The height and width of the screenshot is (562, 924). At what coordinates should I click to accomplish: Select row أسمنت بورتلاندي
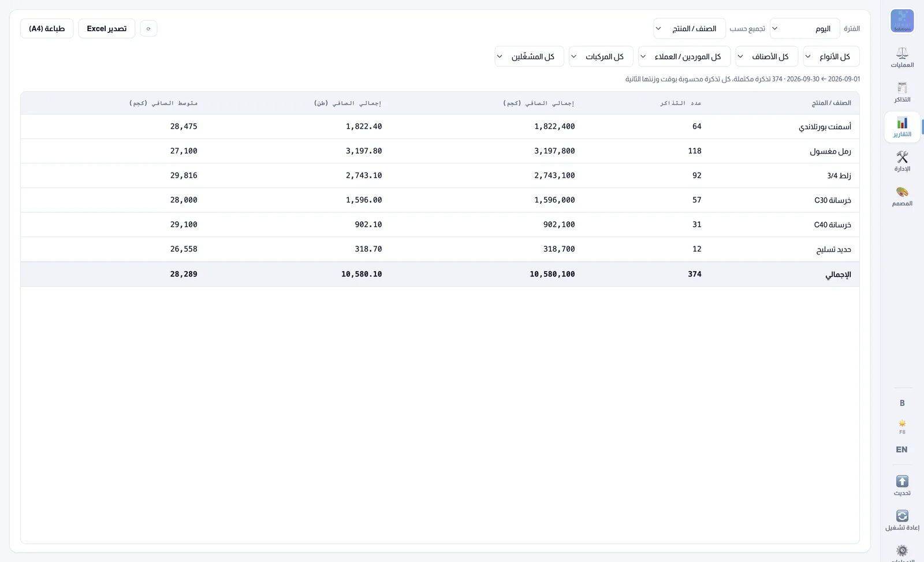439,126
